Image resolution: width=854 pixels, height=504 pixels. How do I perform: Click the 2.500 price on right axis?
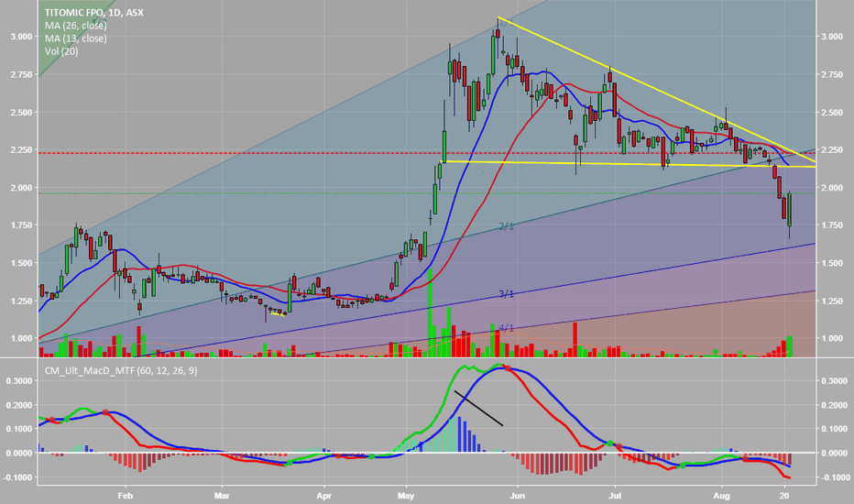832,112
